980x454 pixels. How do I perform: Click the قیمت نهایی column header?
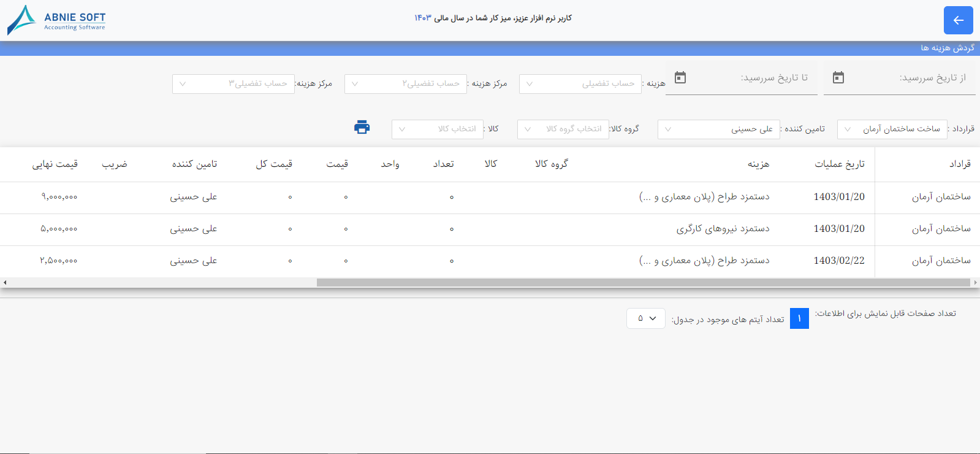pyautogui.click(x=55, y=164)
